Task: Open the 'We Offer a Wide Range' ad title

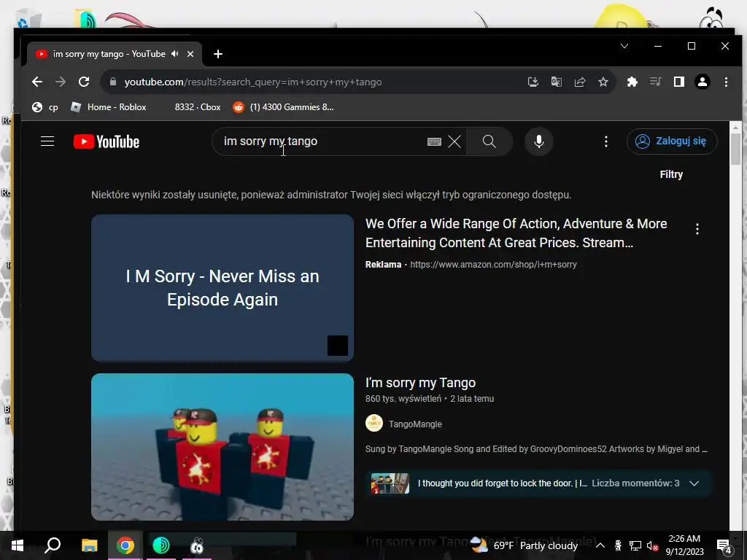Action: 516,233
